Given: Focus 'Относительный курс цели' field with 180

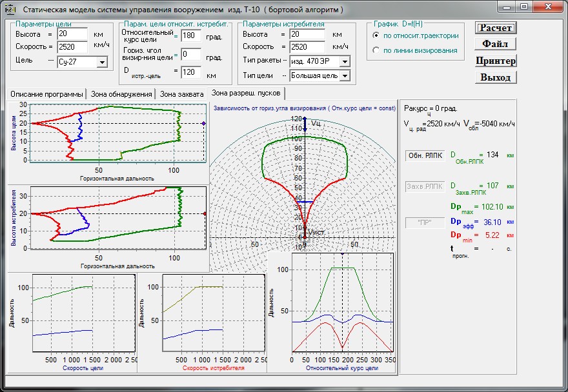Looking at the screenshot, I should pyautogui.click(x=191, y=35).
